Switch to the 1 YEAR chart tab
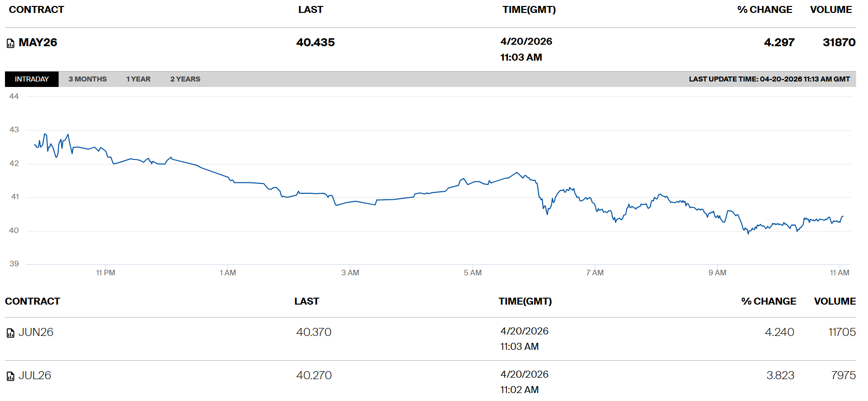The image size is (868, 401). click(x=138, y=79)
